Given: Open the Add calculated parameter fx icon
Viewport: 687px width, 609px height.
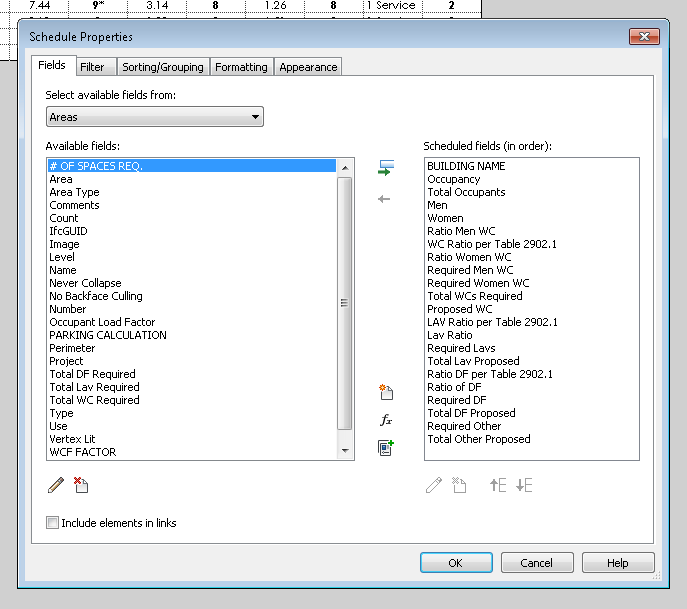Looking at the screenshot, I should 386,420.
